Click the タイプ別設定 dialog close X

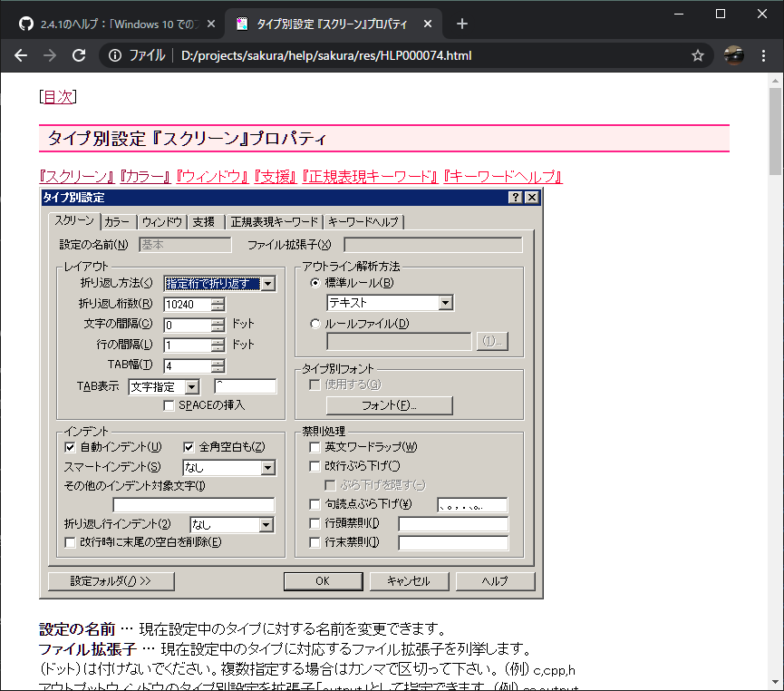coord(532,197)
